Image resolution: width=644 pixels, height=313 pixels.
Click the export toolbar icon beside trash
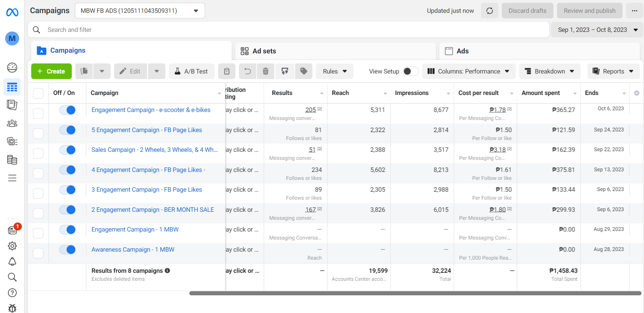[285, 71]
